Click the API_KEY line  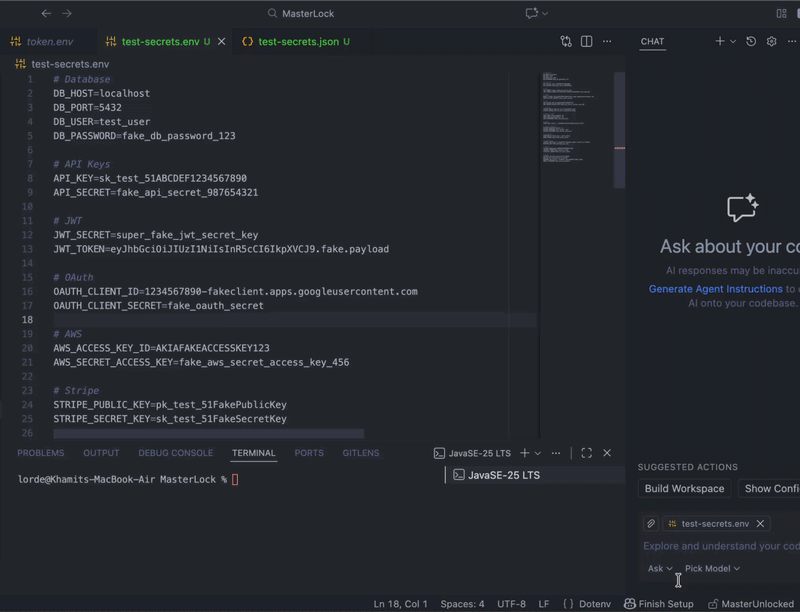pyautogui.click(x=150, y=178)
